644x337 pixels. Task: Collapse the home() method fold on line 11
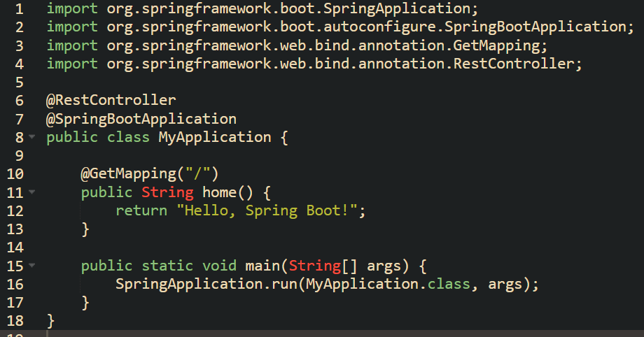[32, 192]
